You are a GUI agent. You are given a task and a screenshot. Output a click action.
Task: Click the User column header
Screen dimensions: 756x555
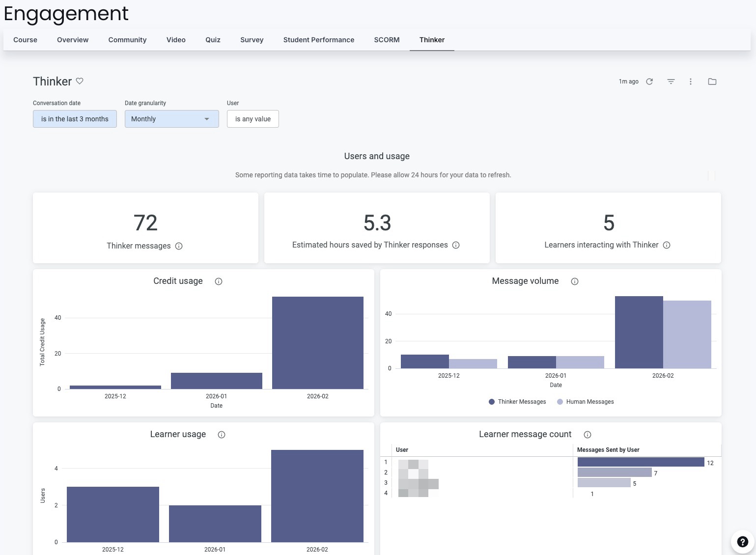pyautogui.click(x=402, y=450)
